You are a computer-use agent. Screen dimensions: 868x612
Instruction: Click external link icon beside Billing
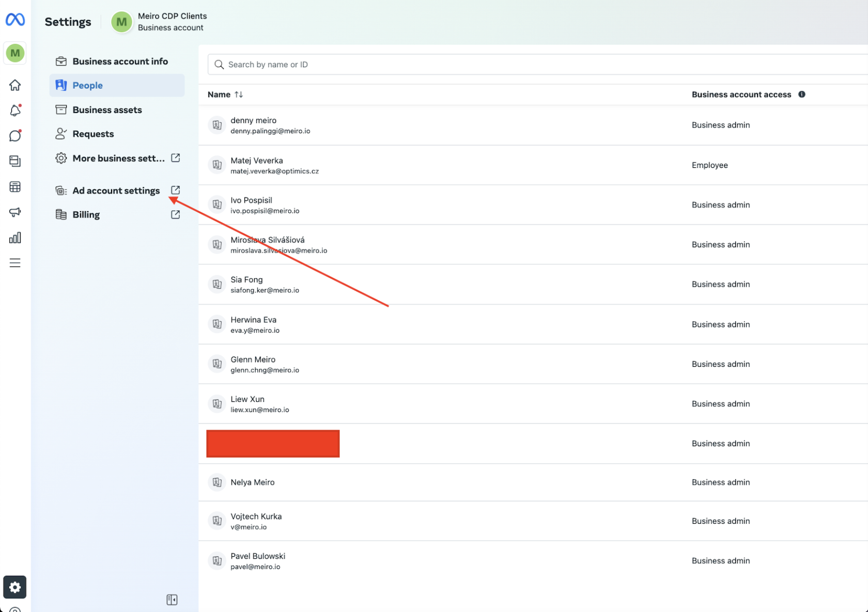click(176, 214)
